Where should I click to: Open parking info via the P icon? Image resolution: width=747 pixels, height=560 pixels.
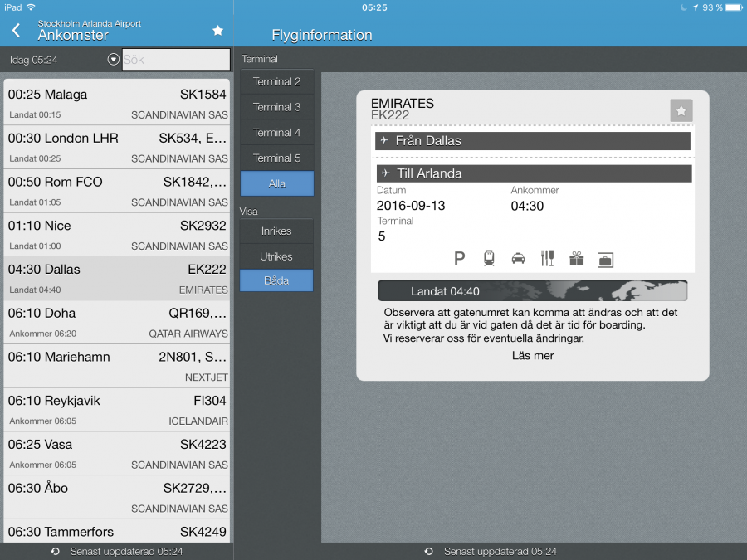click(x=459, y=258)
